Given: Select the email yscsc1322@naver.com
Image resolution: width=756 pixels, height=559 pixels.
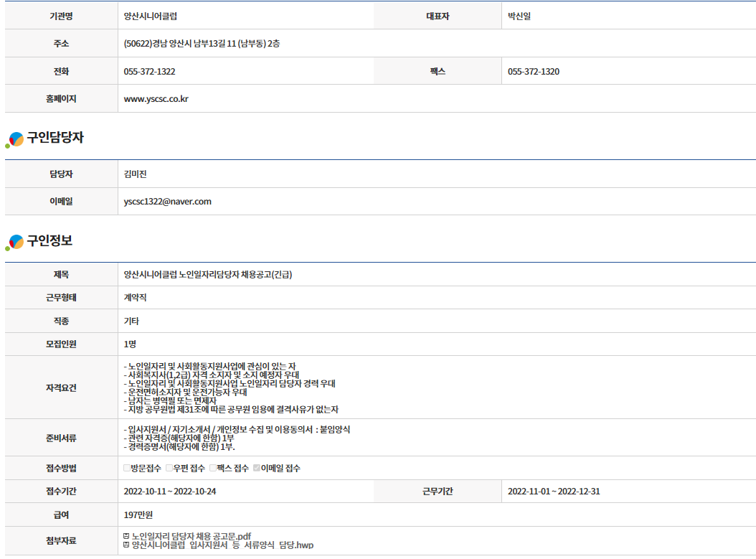Looking at the screenshot, I should pos(167,202).
